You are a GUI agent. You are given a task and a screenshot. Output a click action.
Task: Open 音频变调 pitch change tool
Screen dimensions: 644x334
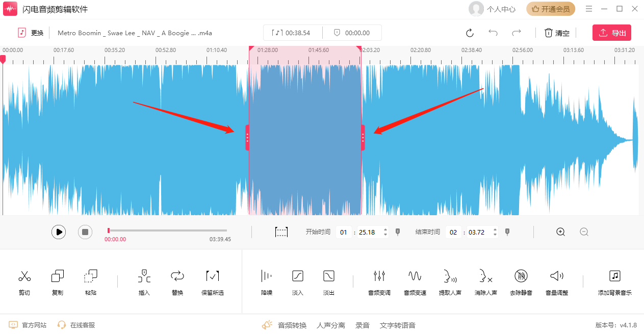[379, 276]
